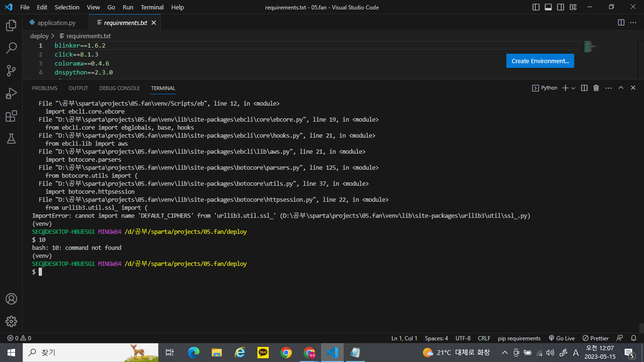Image resolution: width=644 pixels, height=362 pixels.
Task: Click the Windows taskbar search box
Action: [91, 352]
